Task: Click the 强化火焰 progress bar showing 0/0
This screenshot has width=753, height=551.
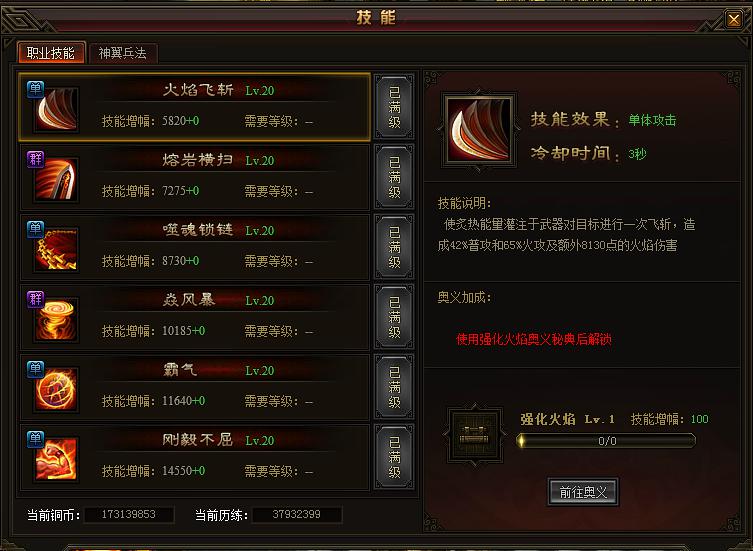Action: 606,441
